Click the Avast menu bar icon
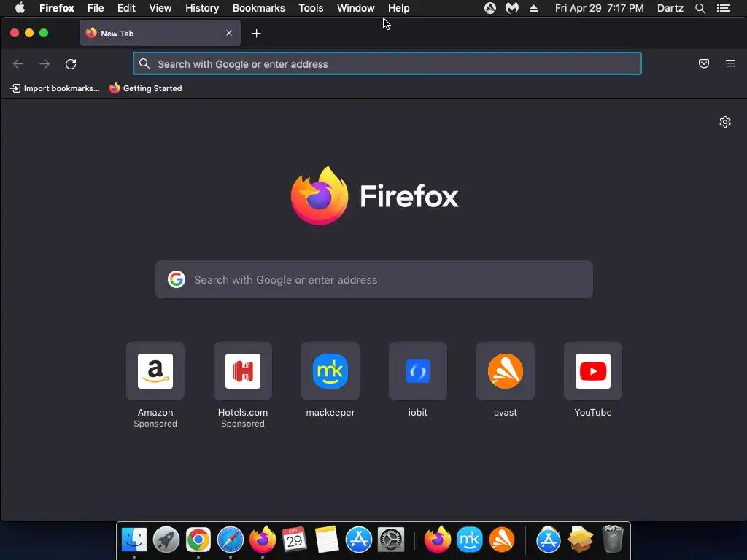 point(489,8)
